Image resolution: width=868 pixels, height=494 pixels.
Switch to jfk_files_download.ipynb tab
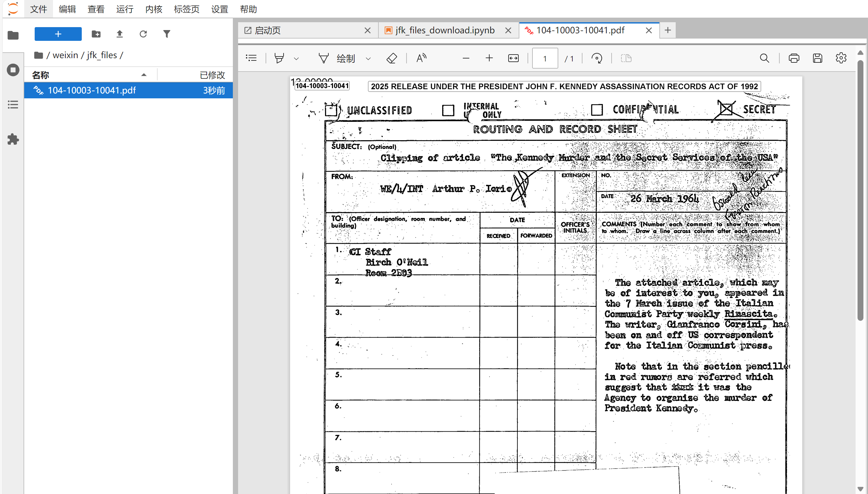pos(444,30)
